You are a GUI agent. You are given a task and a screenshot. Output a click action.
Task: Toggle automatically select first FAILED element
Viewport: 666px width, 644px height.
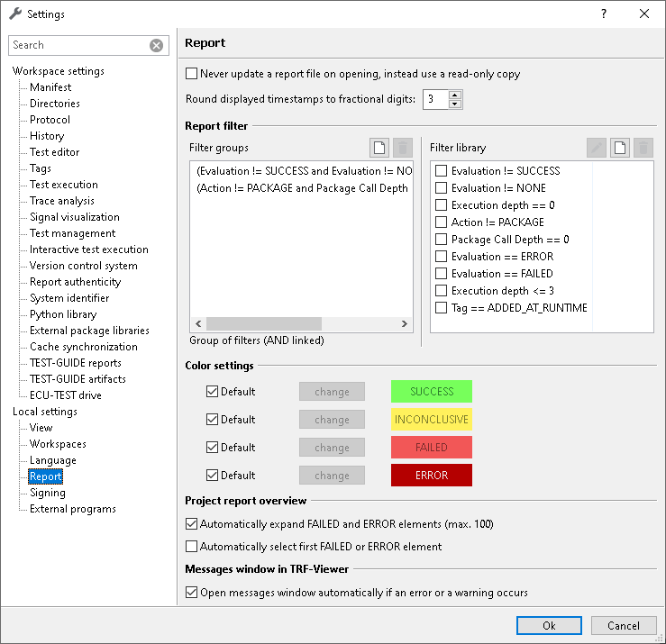[x=192, y=547]
